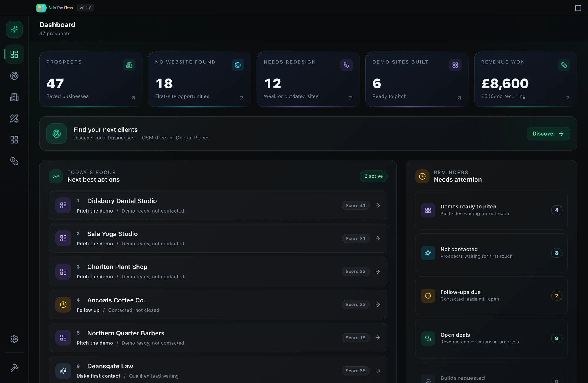Viewport: 588px width, 383px height.
Task: Open Ancoats Coffee Co. follow-up row
Action: (x=218, y=305)
